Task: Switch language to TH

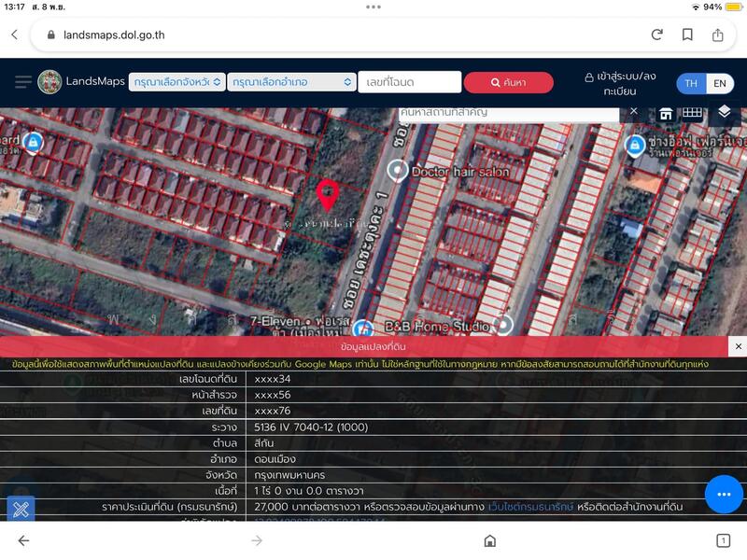Action: point(691,83)
